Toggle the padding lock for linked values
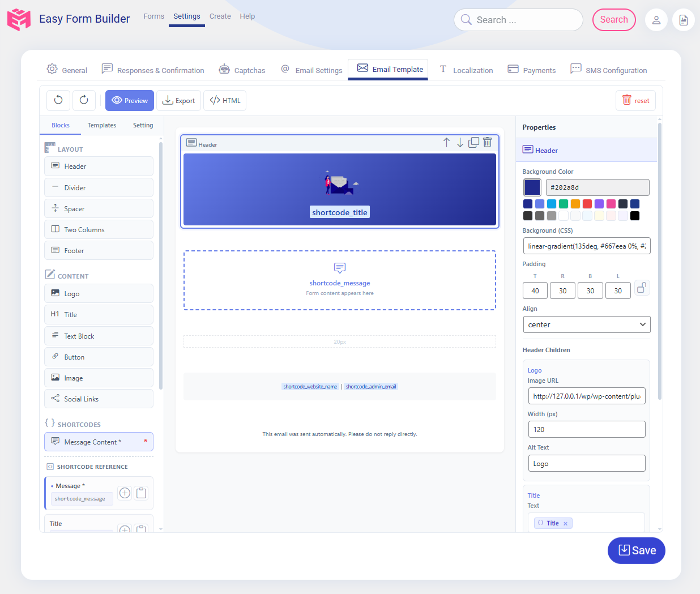The image size is (700, 594). point(642,288)
